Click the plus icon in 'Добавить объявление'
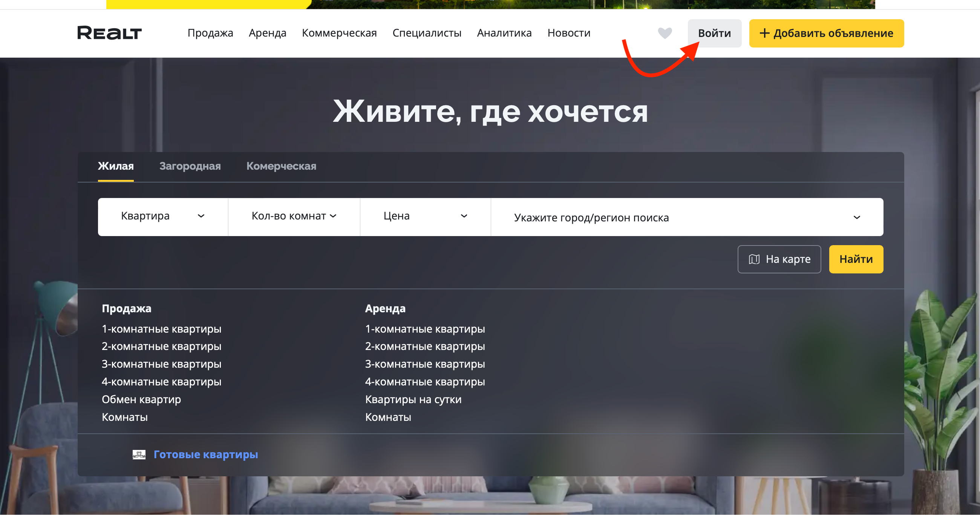980x531 pixels. point(764,33)
